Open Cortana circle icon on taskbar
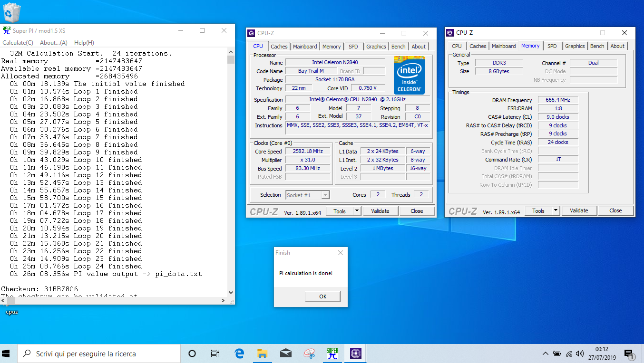644x363 pixels. pyautogui.click(x=192, y=353)
